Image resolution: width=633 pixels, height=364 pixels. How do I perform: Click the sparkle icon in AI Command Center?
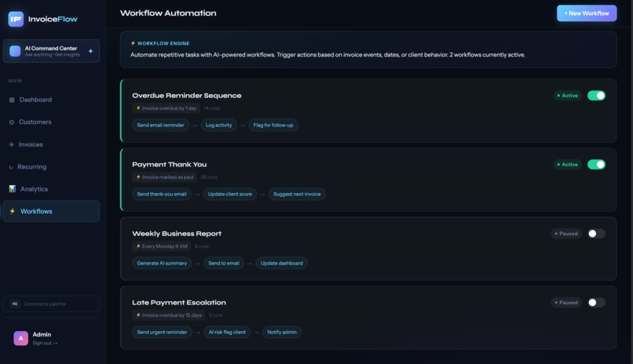[90, 51]
